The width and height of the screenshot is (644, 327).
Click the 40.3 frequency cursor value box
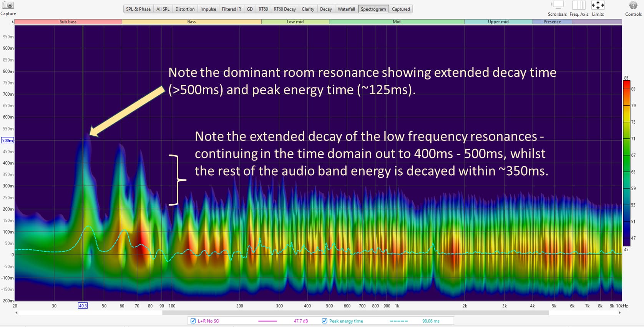pos(83,306)
